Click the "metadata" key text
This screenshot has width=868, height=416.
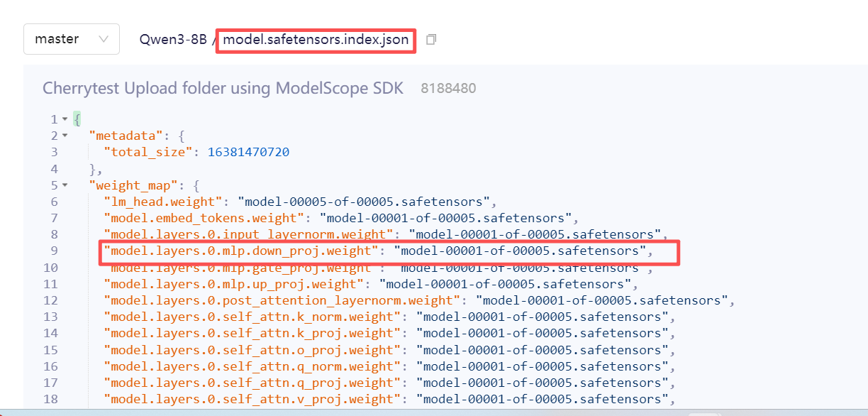[x=127, y=136]
